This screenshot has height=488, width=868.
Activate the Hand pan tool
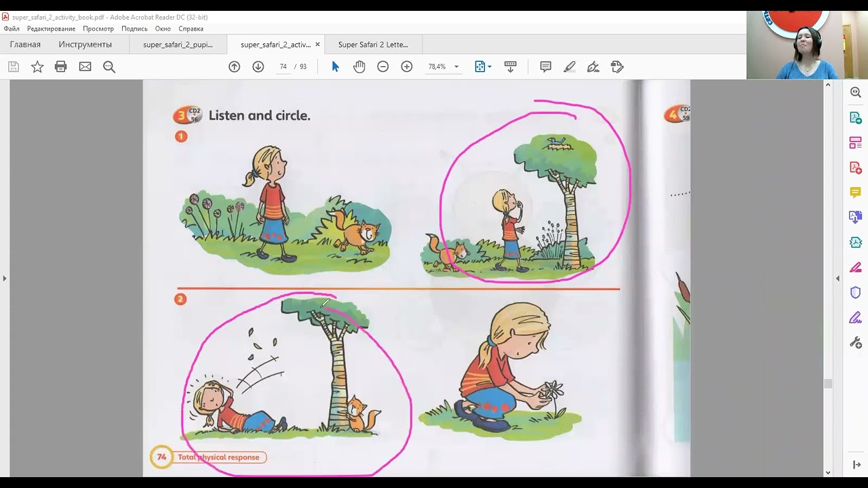tap(359, 66)
